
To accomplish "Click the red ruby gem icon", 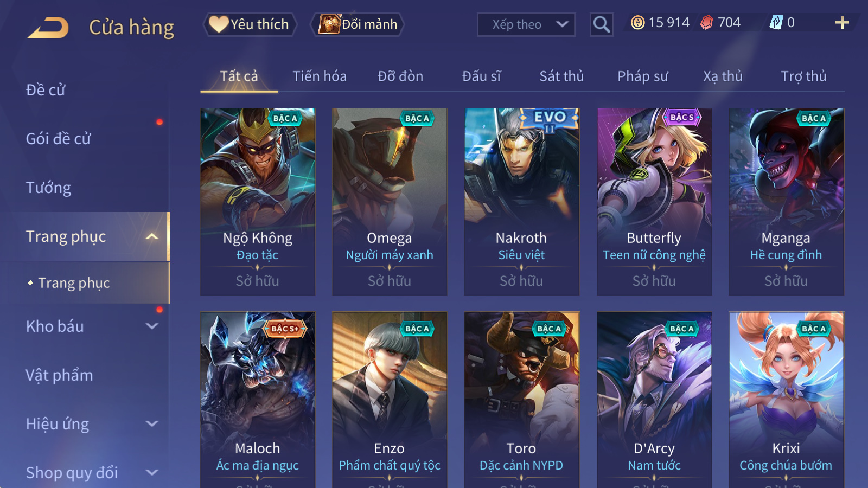I will pyautogui.click(x=706, y=22).
